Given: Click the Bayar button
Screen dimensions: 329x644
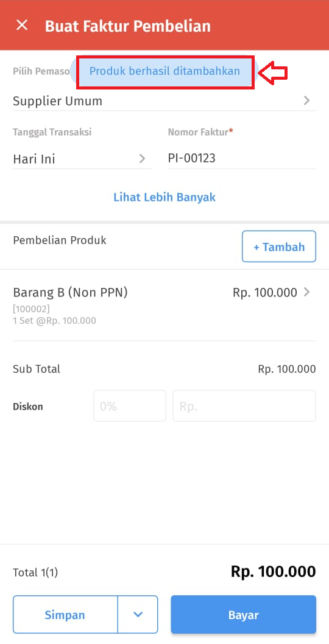Looking at the screenshot, I should (244, 614).
